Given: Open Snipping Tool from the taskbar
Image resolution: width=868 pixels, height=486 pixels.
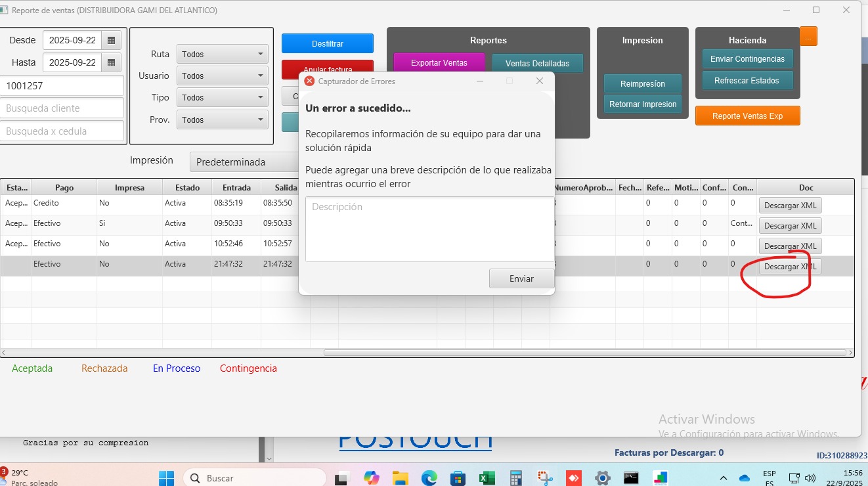Looking at the screenshot, I should pyautogui.click(x=545, y=478).
